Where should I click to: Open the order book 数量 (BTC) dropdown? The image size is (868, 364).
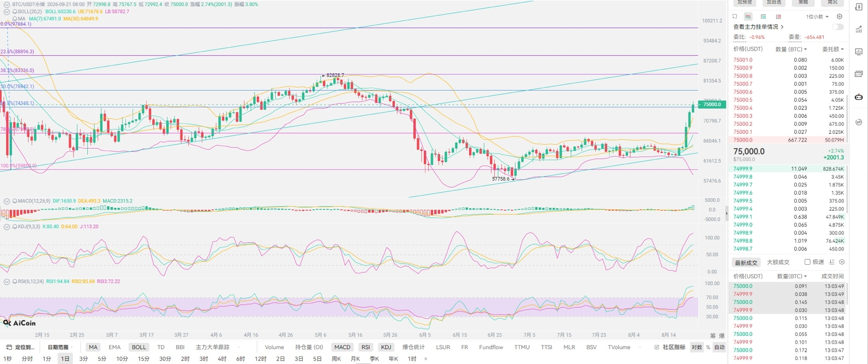(791, 49)
